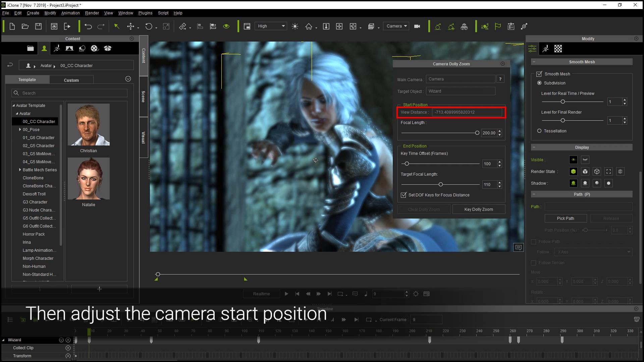Screen dimensions: 644x362
Task: Expand the Battle Mech Series tree item
Action: click(x=20, y=170)
